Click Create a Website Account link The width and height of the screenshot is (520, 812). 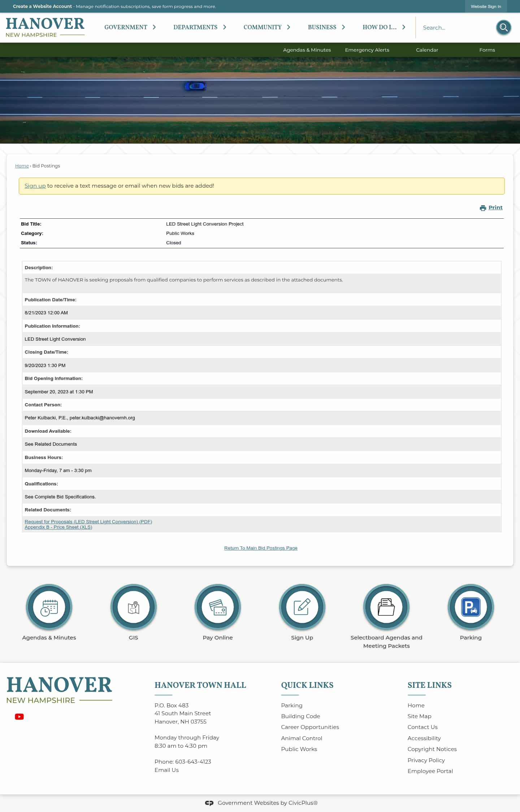42,6
